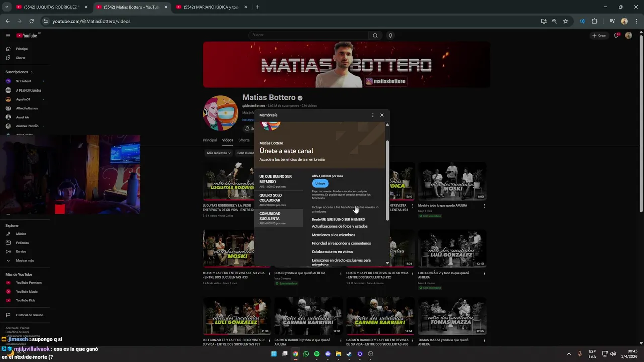Viewport: 644px width, 362px height.
Task: Reload the page with the refresh icon
Action: coord(31,21)
